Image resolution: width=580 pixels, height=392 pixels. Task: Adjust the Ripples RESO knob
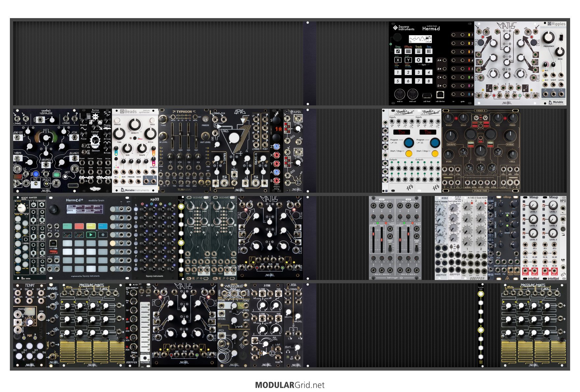[x=560, y=52]
